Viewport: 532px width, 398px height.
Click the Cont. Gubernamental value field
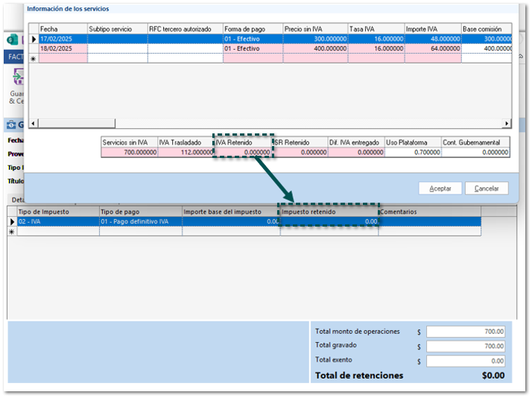click(x=475, y=152)
